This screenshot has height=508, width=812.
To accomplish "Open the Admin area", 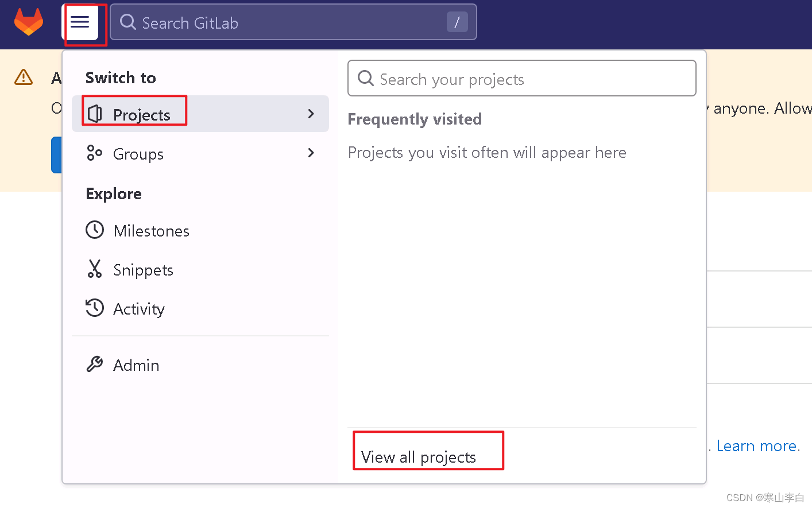I will (x=200, y=364).
